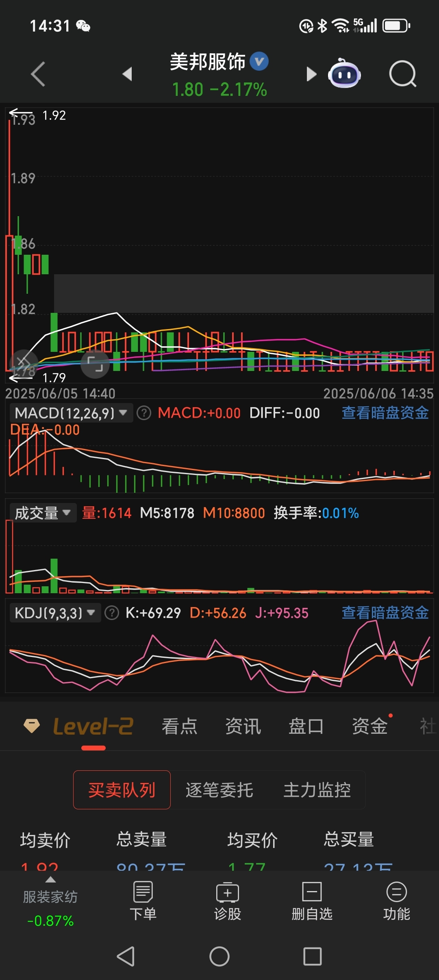This screenshot has height=980, width=439.
Task: Tap the 总买量 column header
Action: (x=349, y=839)
